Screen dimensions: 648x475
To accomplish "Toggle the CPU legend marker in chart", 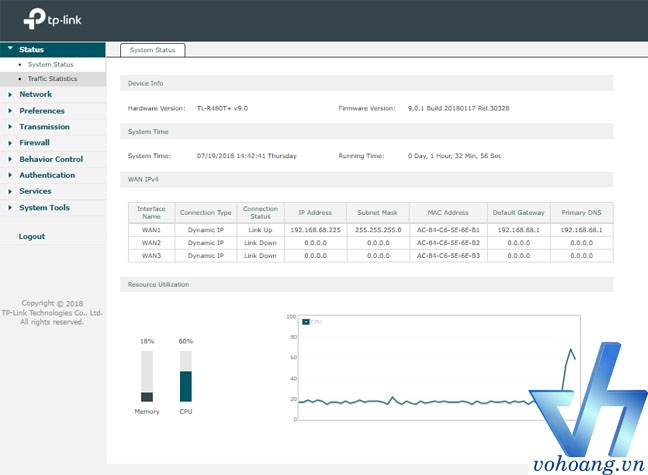I will (305, 322).
